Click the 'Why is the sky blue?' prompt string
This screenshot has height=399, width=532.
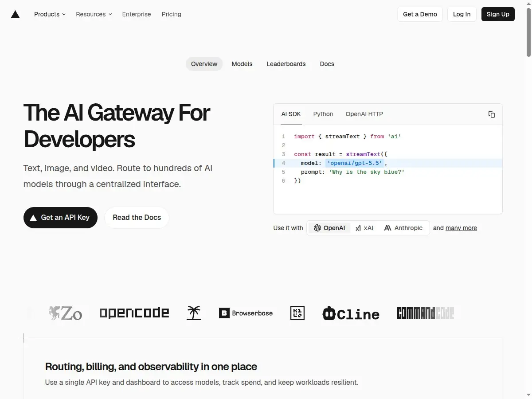(367, 172)
